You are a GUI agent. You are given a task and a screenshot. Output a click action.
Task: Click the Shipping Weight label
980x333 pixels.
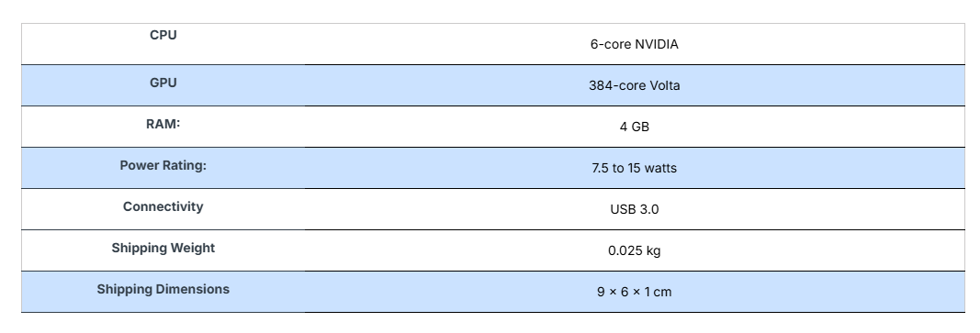[163, 248]
